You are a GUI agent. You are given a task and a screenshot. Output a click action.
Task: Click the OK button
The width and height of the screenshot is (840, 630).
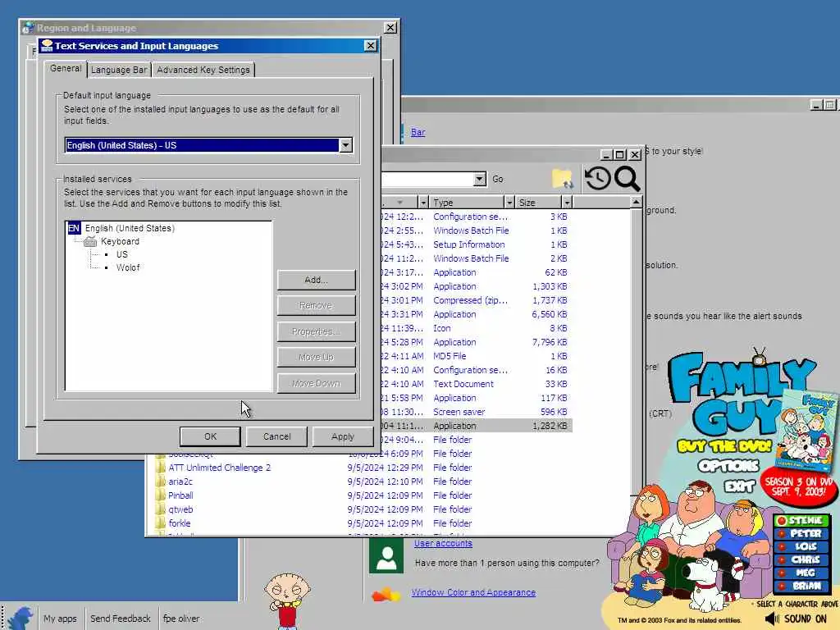210,436
